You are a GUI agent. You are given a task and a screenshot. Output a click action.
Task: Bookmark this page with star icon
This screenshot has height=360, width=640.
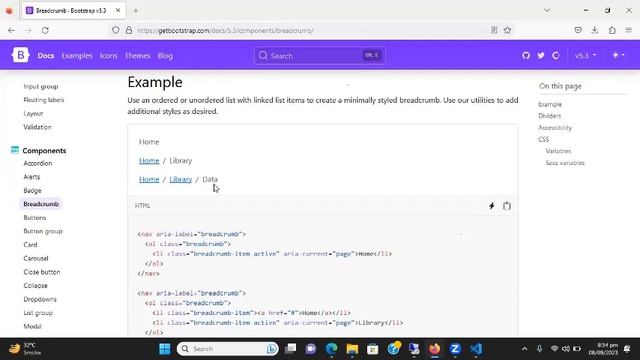click(x=507, y=30)
